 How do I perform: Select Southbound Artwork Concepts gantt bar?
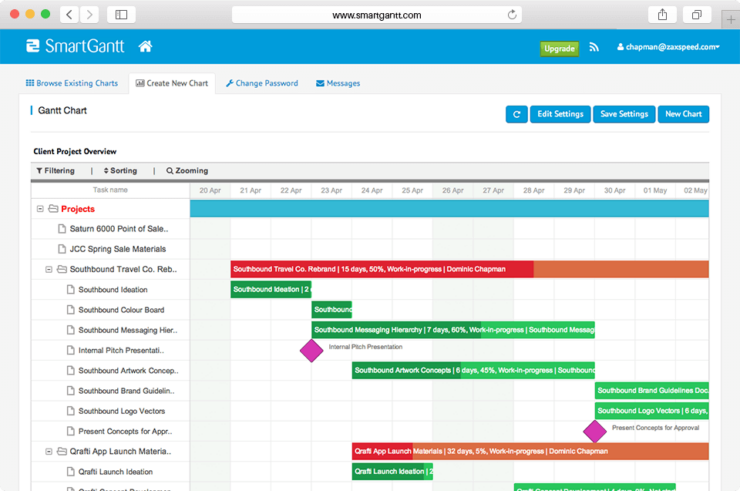pyautogui.click(x=470, y=370)
